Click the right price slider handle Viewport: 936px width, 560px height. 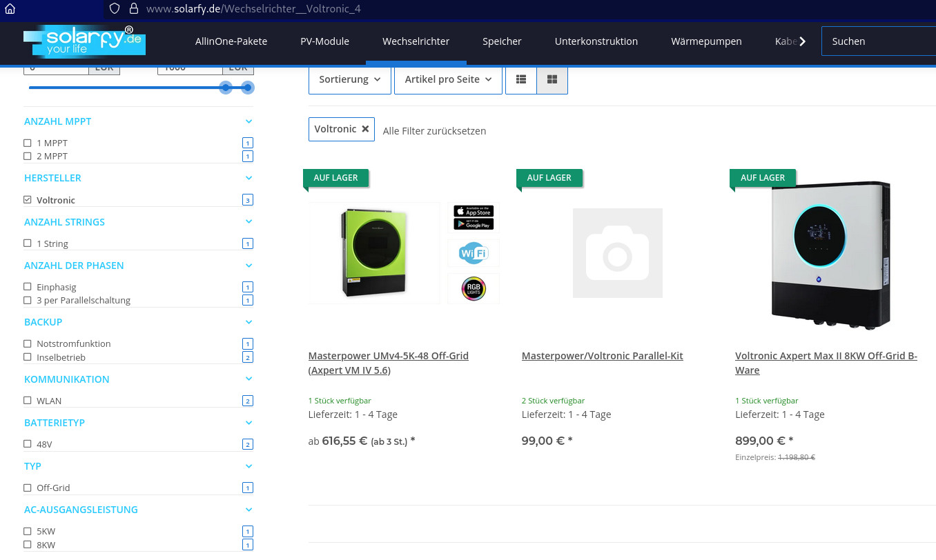[x=248, y=88]
